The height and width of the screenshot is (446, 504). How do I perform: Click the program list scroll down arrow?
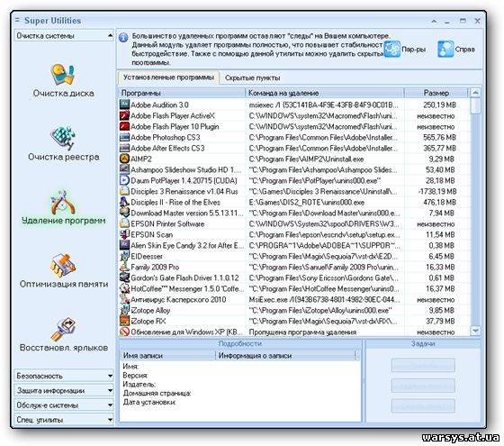click(x=475, y=331)
